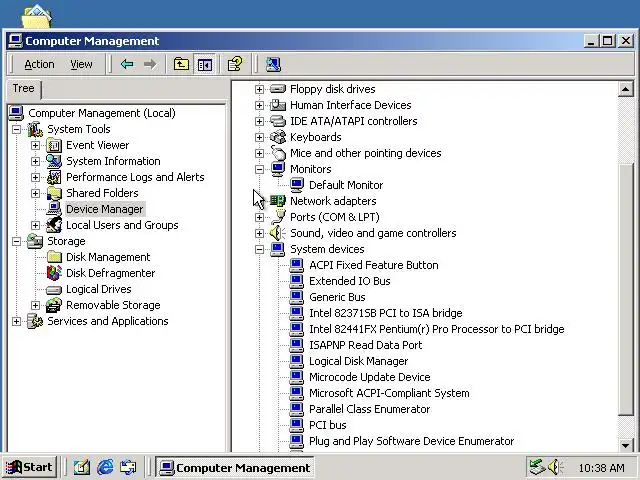Expand Local Users and Groups node
This screenshot has height=480, width=640.
point(35,225)
